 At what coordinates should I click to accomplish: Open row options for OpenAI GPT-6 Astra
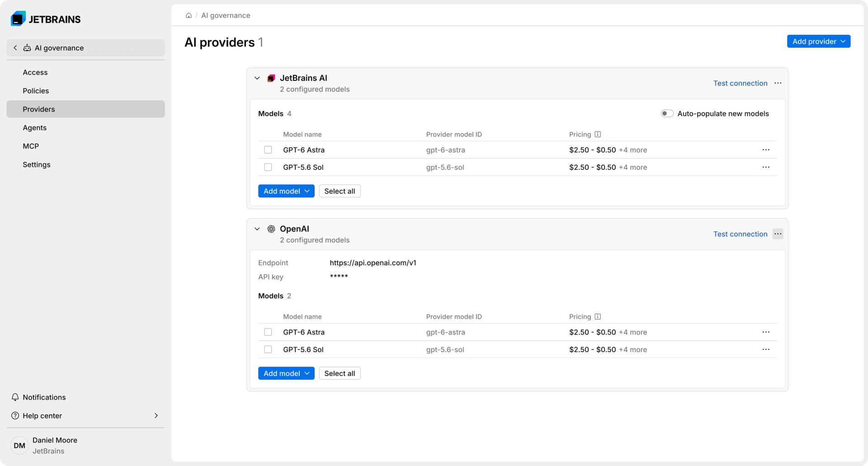pos(766,332)
